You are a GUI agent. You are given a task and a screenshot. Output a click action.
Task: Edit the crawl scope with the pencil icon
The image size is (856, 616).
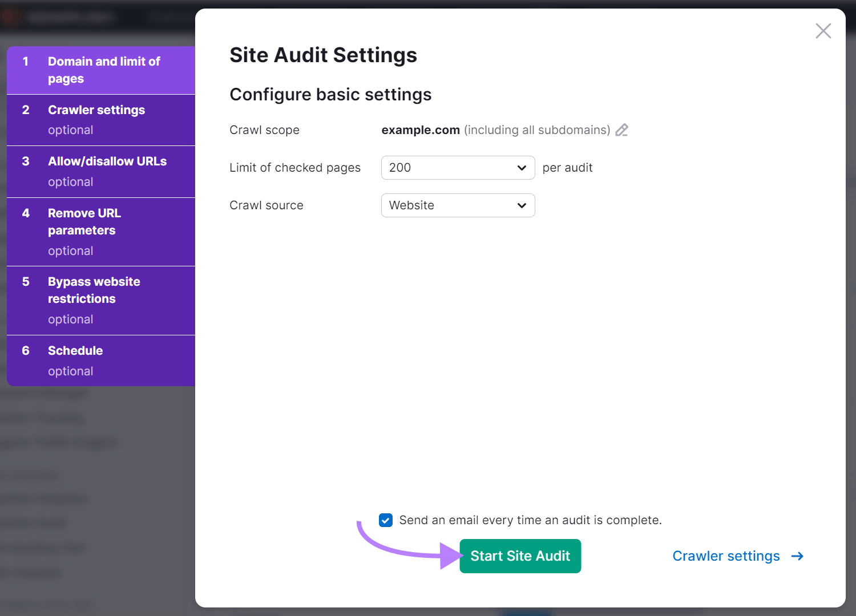click(x=621, y=130)
